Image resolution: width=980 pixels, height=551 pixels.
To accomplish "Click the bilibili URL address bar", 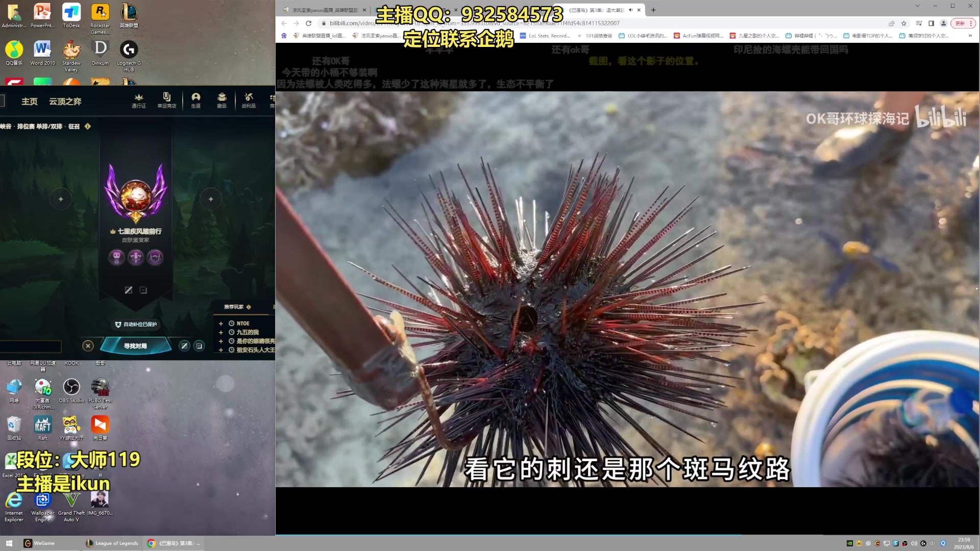I will [x=602, y=23].
